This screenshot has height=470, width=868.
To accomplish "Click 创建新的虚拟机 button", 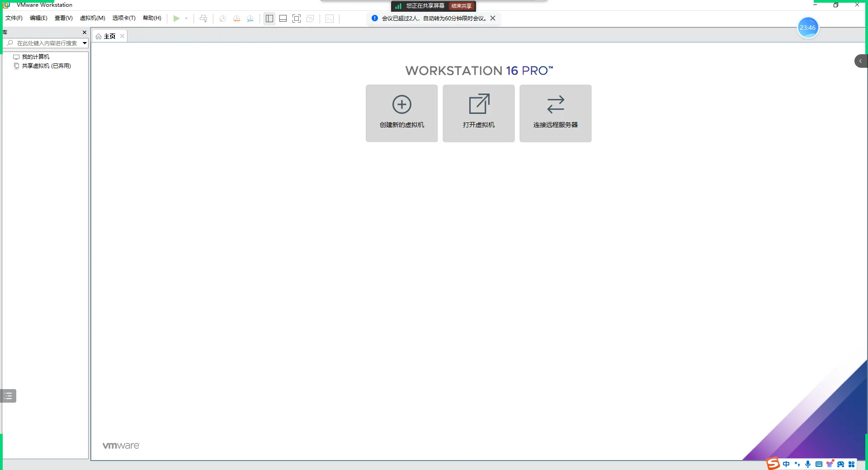I will coord(402,113).
